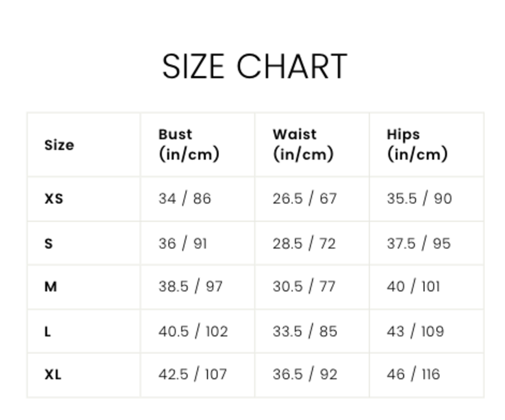
Task: Click the S size row label
Action: pos(49,243)
